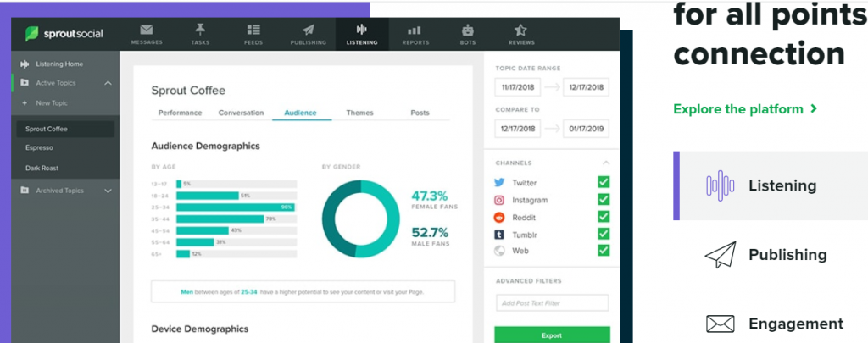Click the plus icon beside New Topic
This screenshot has height=343, width=868.
click(25, 103)
